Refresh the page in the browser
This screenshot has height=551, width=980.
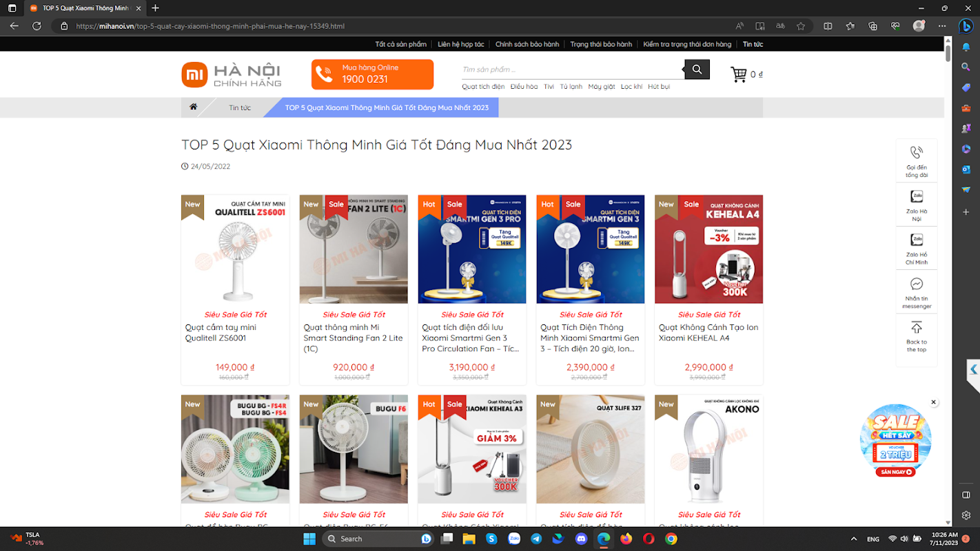37,26
